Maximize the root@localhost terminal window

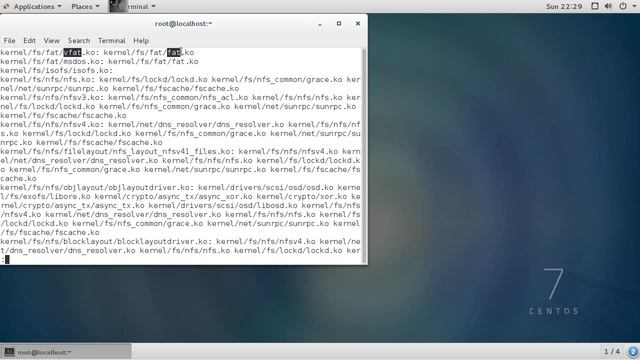pyautogui.click(x=339, y=24)
